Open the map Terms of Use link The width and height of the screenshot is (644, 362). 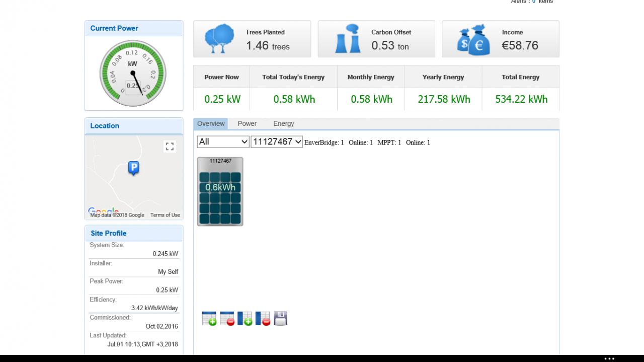point(165,215)
